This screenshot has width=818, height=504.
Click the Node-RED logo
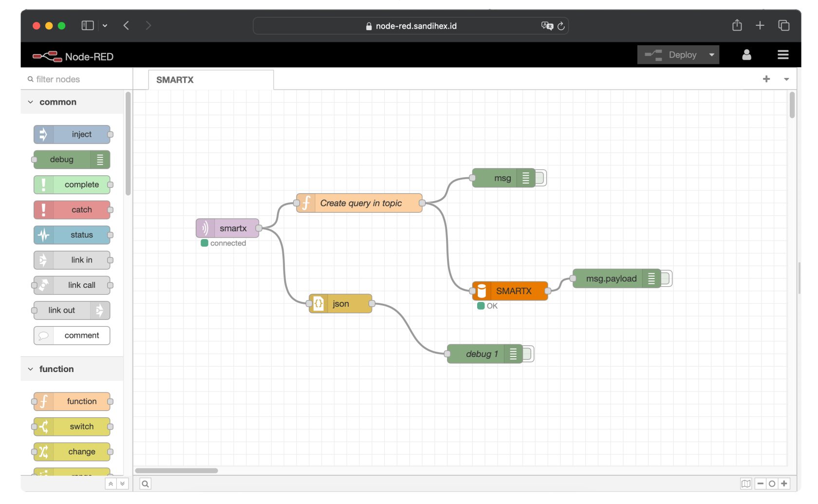[x=73, y=56]
